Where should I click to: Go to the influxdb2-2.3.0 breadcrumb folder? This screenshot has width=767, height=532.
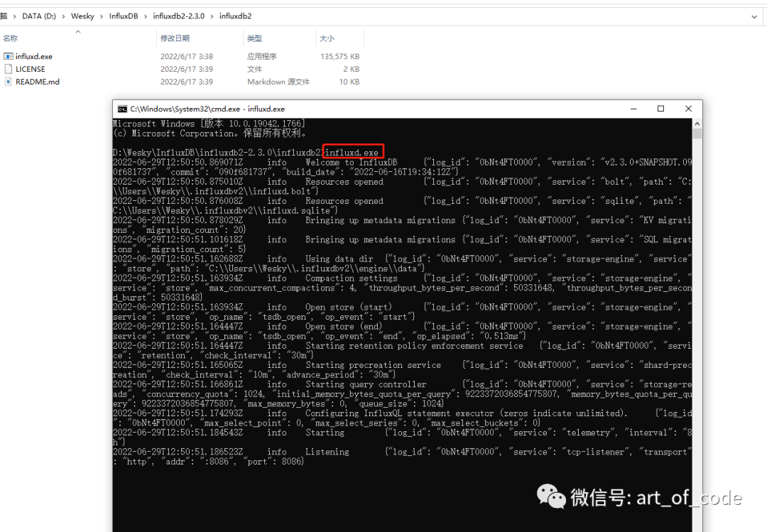coord(178,16)
